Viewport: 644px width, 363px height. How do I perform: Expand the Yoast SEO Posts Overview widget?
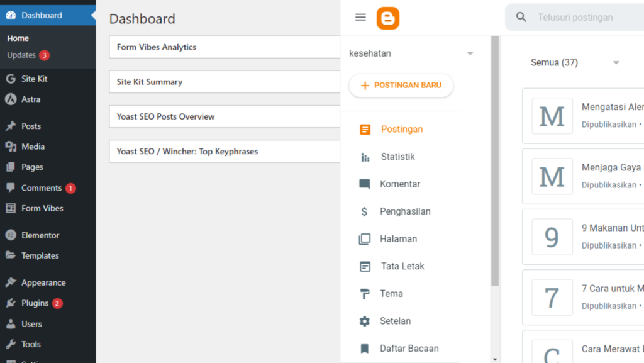[x=225, y=116]
